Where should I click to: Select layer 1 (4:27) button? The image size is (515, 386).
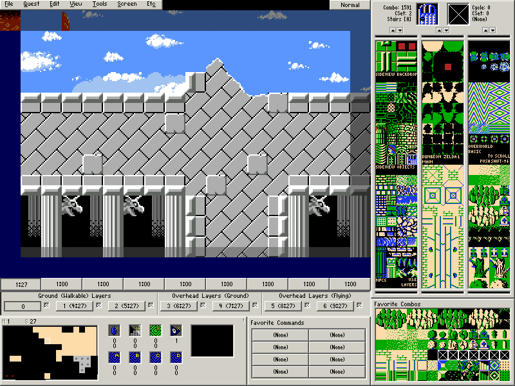[75, 306]
